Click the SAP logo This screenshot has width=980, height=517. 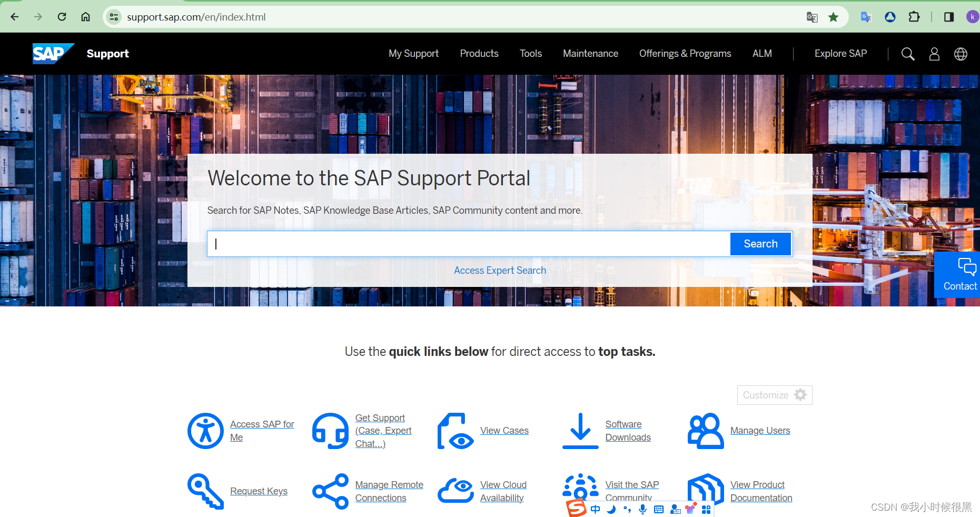click(x=52, y=53)
